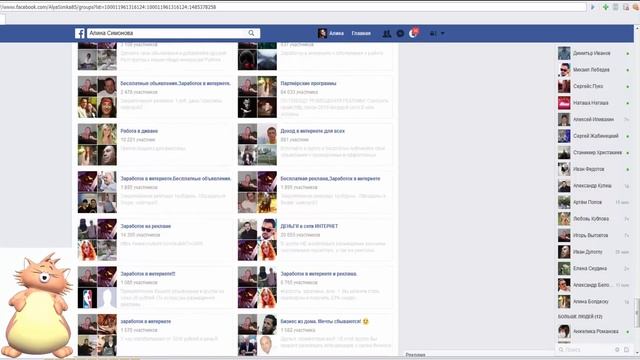Expand the account dropdown arrow
This screenshot has width=640, height=360.
(x=443, y=33)
